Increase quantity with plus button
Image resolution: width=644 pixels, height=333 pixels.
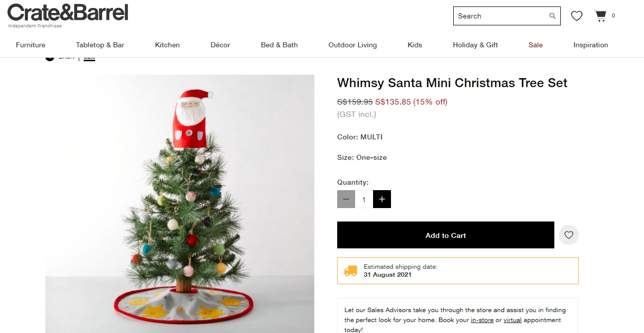(x=382, y=199)
